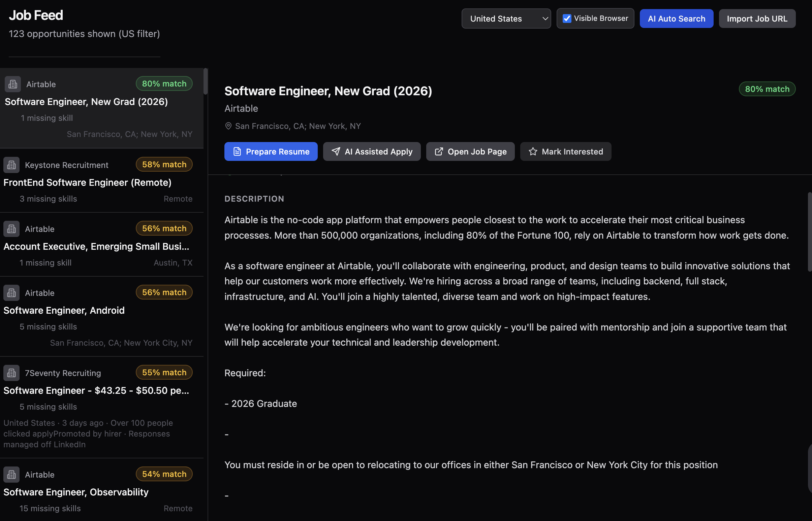Screen dimensions: 812x521
Task: Open Software Engineer, Android job listing
Action: [x=64, y=310]
